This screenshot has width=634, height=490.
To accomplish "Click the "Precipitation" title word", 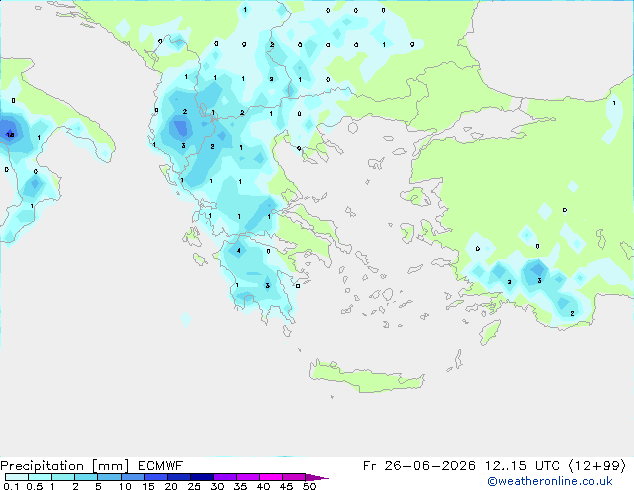I will [x=42, y=466].
